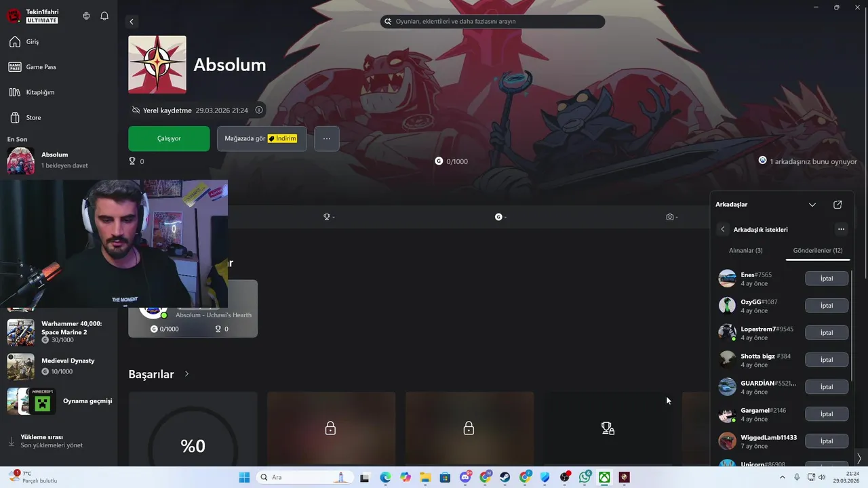Switch to Alınanlar (3) tab
Image resolution: width=868 pixels, height=488 pixels.
click(746, 251)
